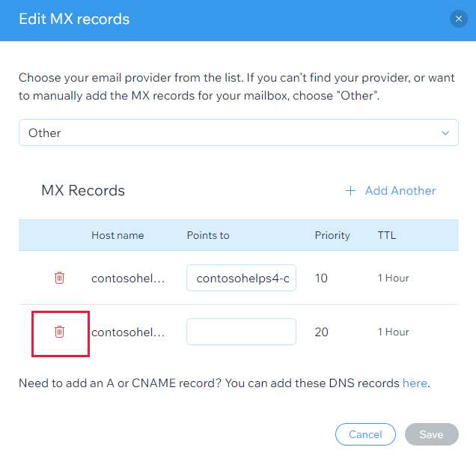Viewport: 476px width, 465px height.
Task: Click the Points to column header
Action: pos(208,235)
